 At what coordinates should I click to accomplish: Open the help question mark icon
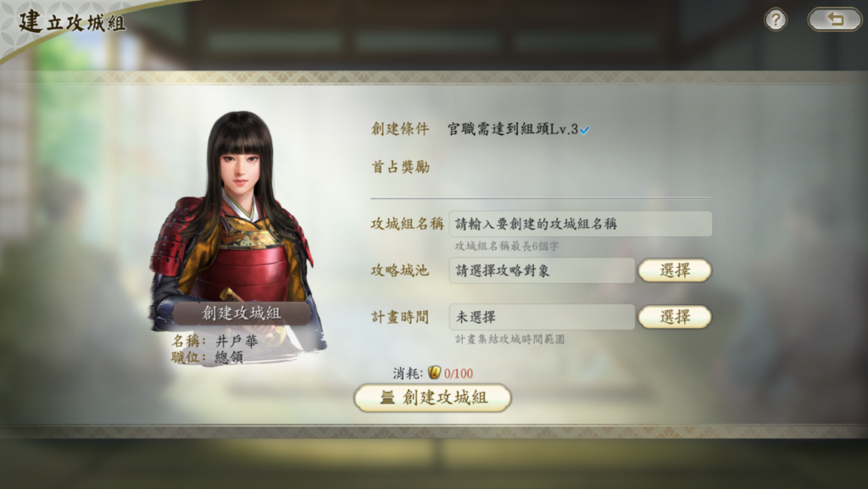coord(775,19)
